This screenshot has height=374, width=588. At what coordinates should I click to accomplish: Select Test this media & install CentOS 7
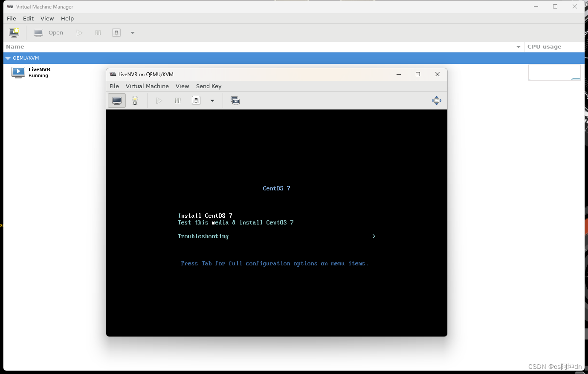[236, 222]
